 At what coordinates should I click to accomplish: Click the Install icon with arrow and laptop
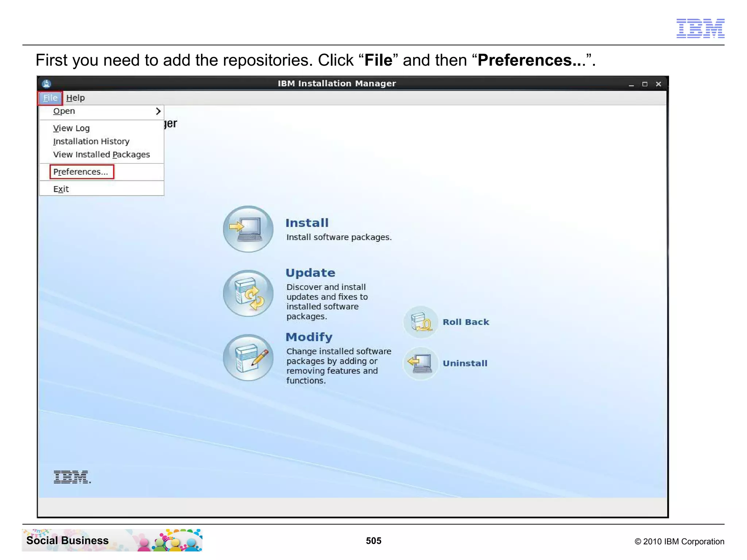point(248,229)
